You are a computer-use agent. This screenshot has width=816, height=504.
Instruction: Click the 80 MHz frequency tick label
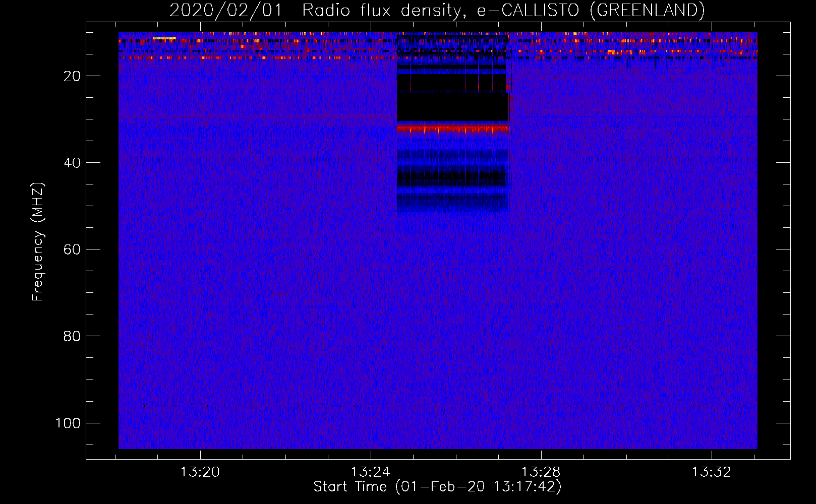pos(72,336)
